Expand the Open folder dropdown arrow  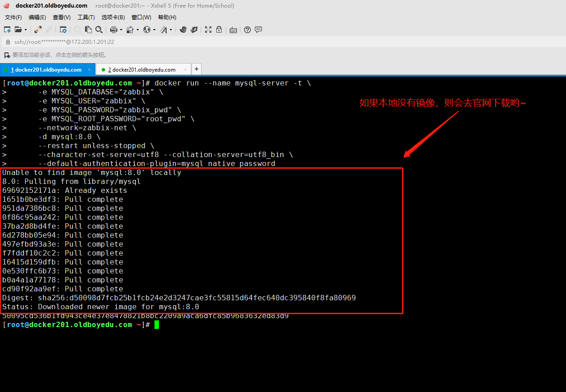[26, 30]
